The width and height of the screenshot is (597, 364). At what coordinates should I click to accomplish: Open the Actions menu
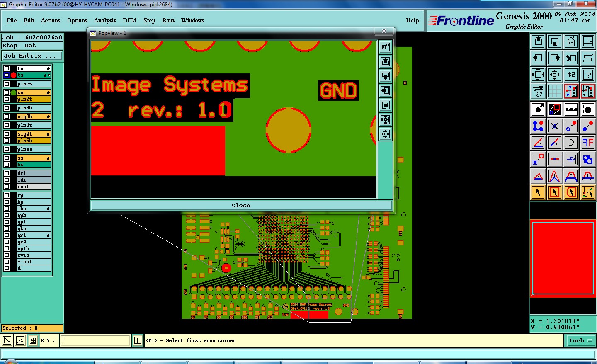[x=51, y=21]
